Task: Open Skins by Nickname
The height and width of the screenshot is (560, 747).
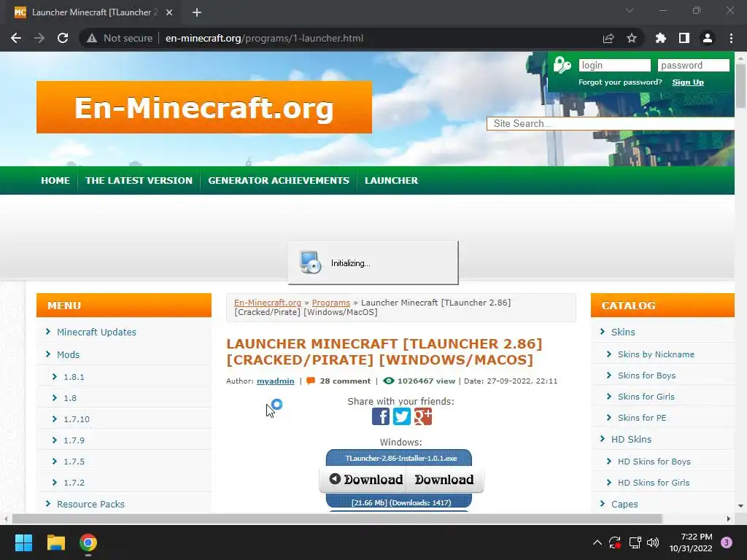Action: click(x=656, y=354)
